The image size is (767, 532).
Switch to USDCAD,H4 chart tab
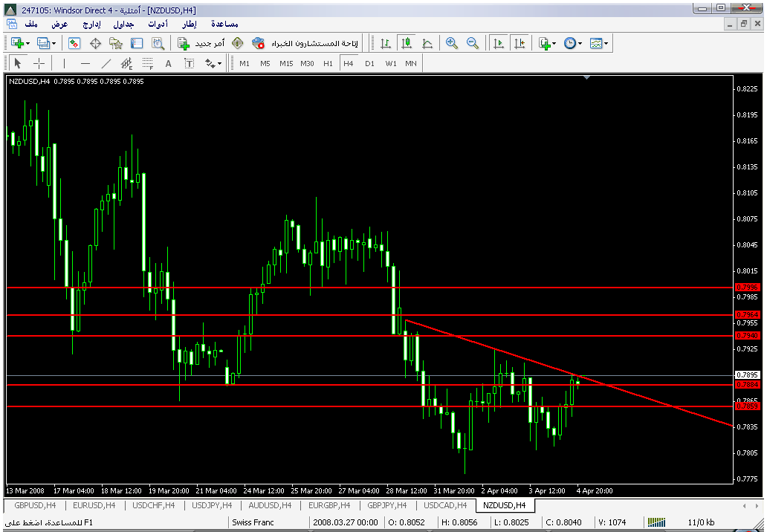[446, 505]
